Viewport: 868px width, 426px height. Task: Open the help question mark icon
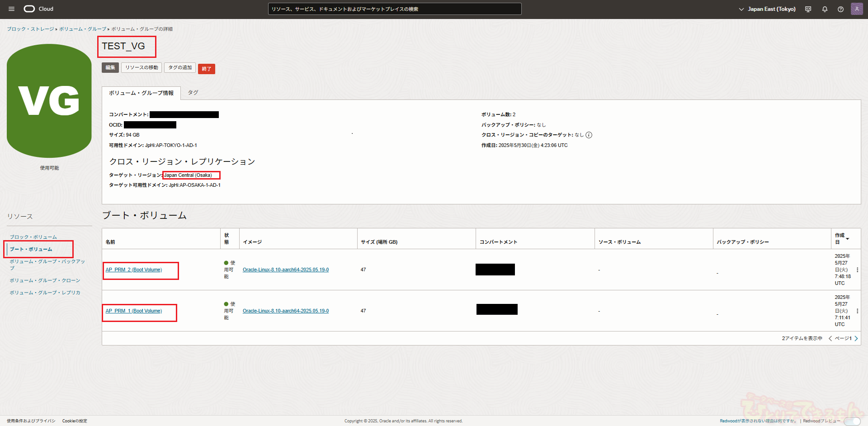point(840,9)
